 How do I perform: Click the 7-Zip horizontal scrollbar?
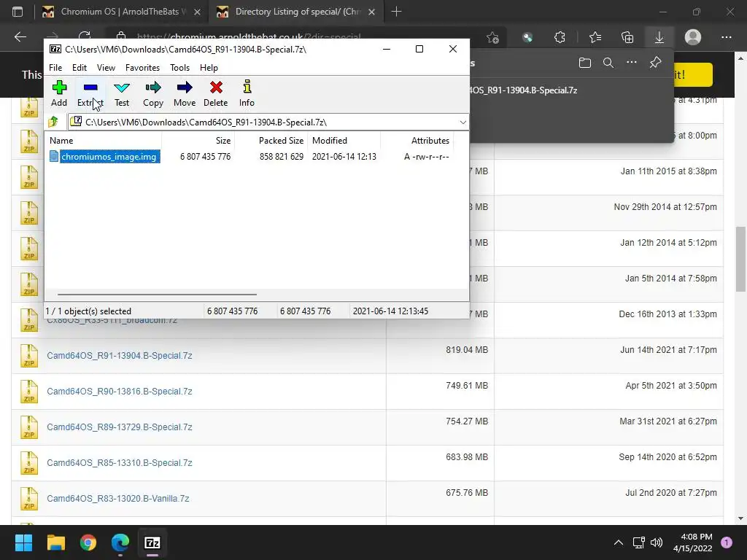click(x=158, y=295)
